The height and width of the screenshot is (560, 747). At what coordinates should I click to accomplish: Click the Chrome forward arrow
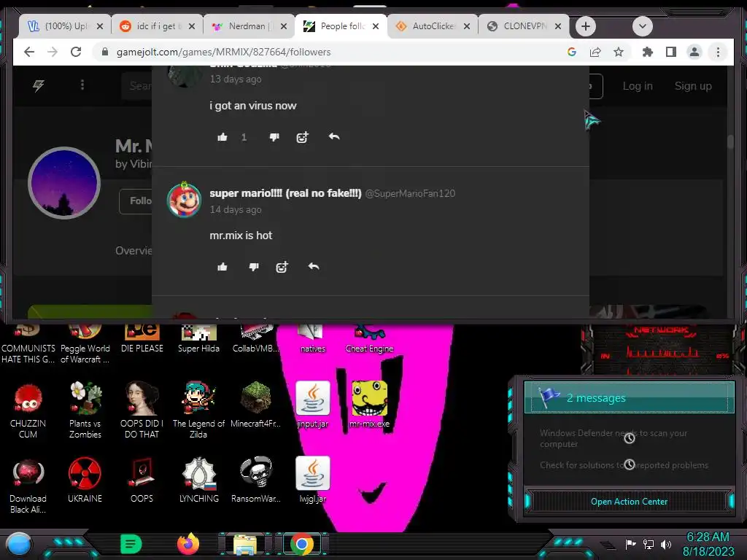(x=53, y=52)
